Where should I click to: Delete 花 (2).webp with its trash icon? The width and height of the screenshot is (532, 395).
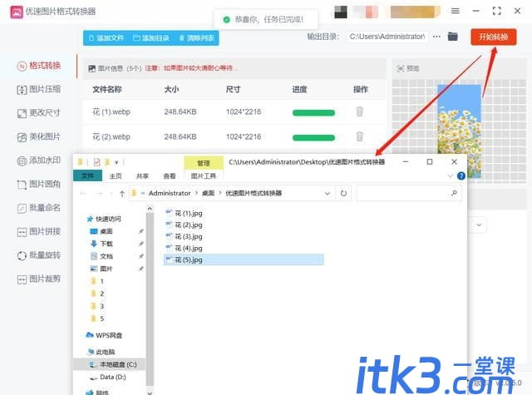click(x=360, y=136)
